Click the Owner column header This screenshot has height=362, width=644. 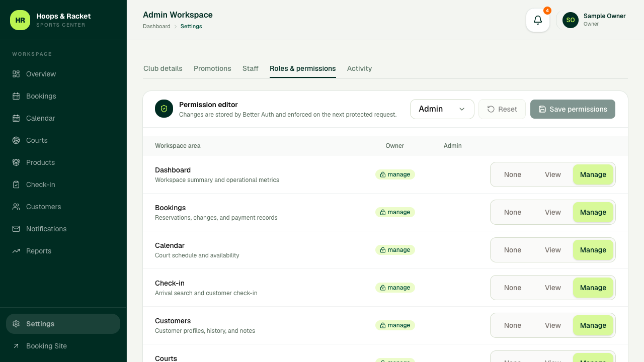[x=395, y=146]
